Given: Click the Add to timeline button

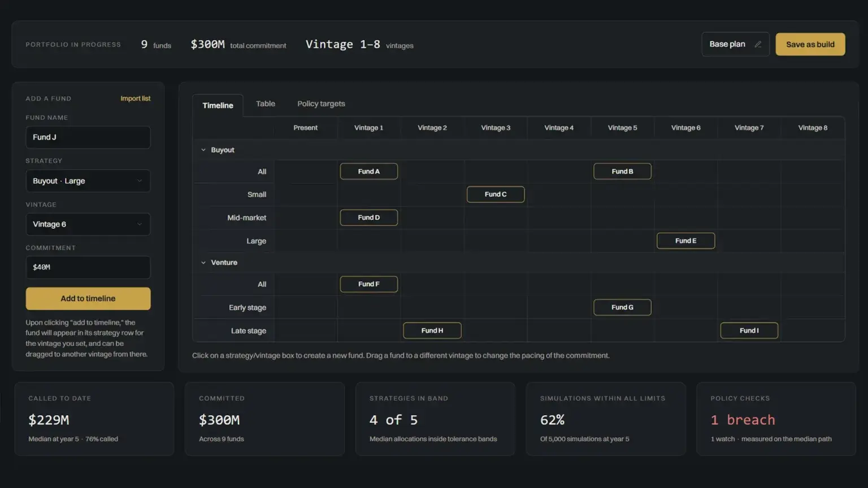Looking at the screenshot, I should [88, 298].
